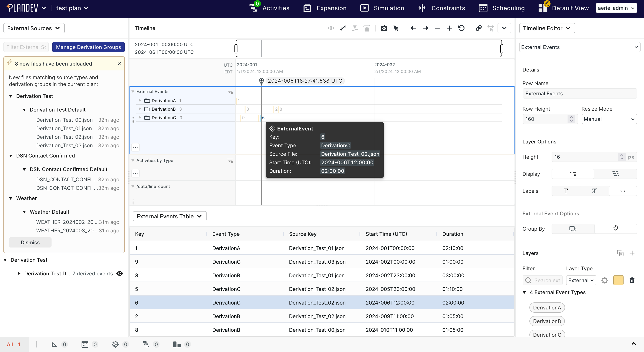Toggle the eye visibility icon for Derivation Test D...

click(x=119, y=273)
